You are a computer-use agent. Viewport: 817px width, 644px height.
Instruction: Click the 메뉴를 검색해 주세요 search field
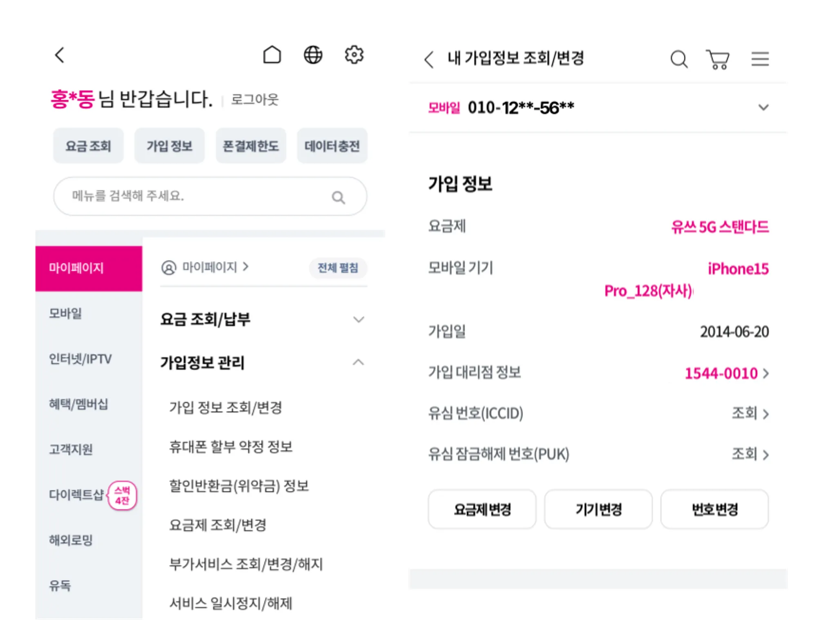click(x=210, y=196)
